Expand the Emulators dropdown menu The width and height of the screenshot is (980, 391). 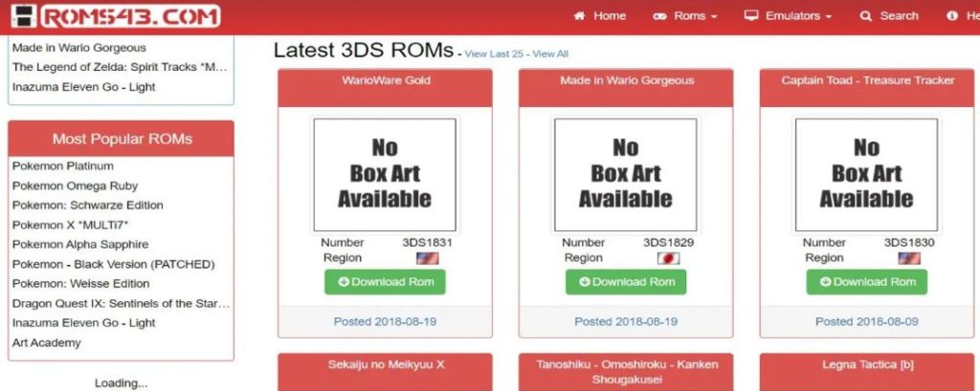click(789, 16)
